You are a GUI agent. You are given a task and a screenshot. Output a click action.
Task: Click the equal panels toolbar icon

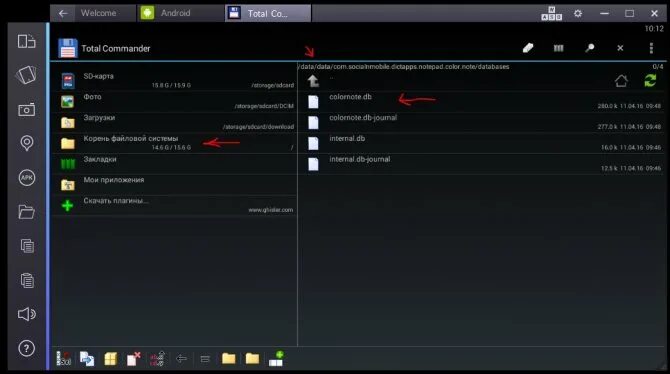point(205,359)
